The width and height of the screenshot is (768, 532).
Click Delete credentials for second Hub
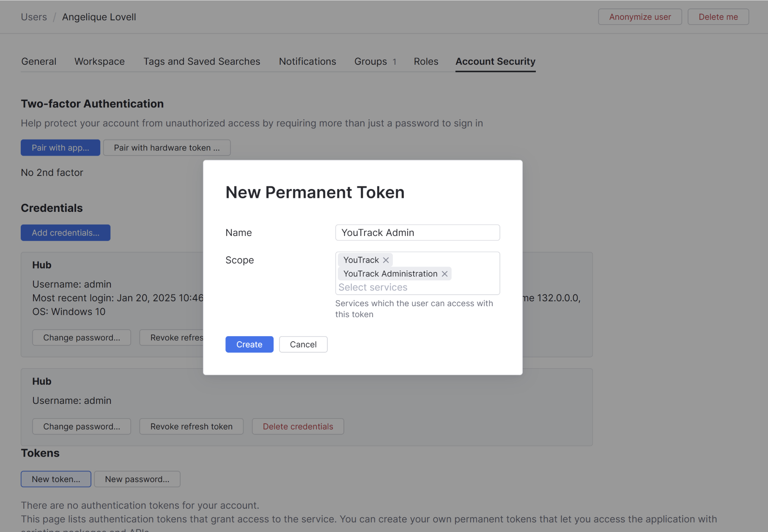298,427
